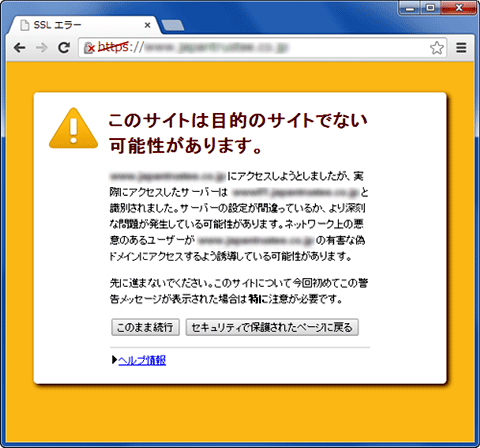The height and width of the screenshot is (448, 480).
Task: Click the struck-through https text
Action: pos(113,47)
